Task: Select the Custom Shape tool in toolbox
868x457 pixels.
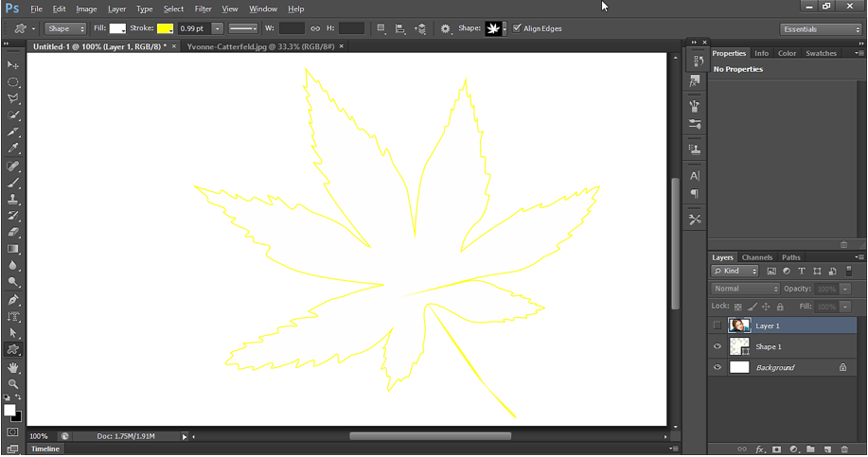Action: [x=12, y=350]
